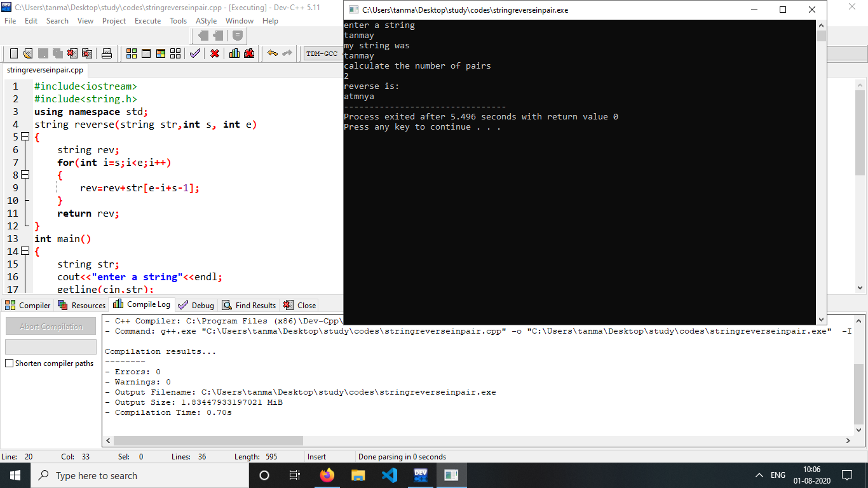Screen dimensions: 868x488
Task: Open the Tools menu
Action: [x=178, y=21]
